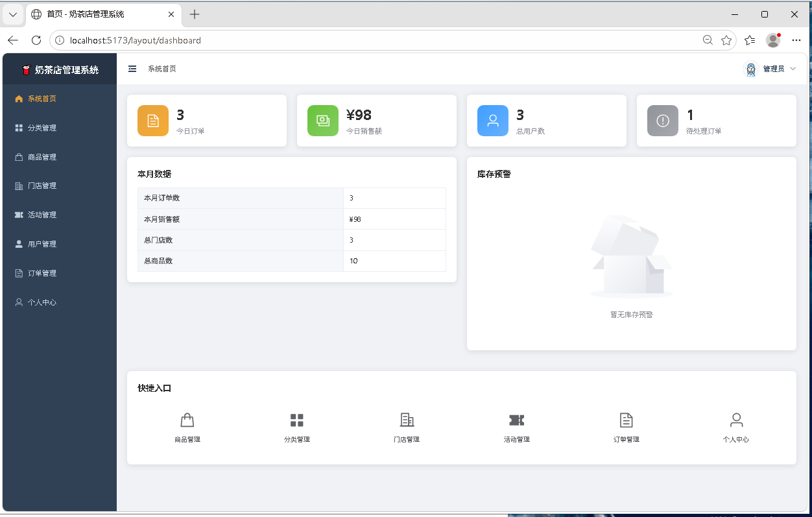The image size is (812, 517).
Task: Click the empty box 暂无库存预警 illustration
Action: pos(632,256)
